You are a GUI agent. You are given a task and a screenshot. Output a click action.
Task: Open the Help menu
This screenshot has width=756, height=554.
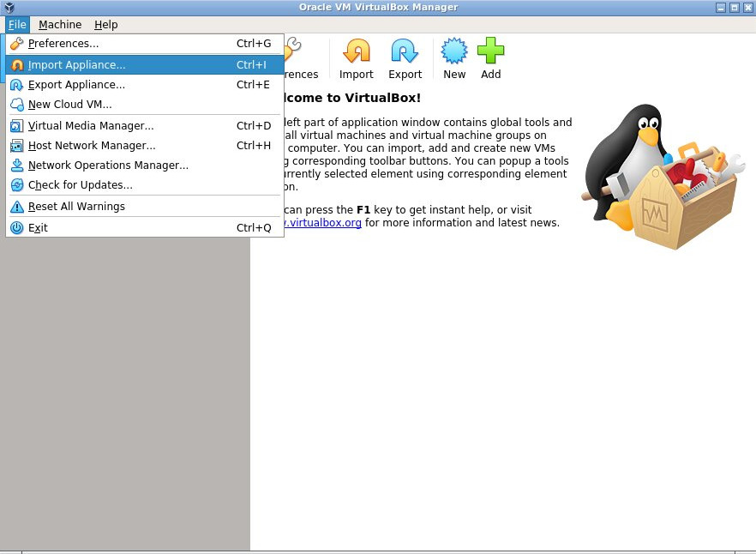(x=106, y=25)
